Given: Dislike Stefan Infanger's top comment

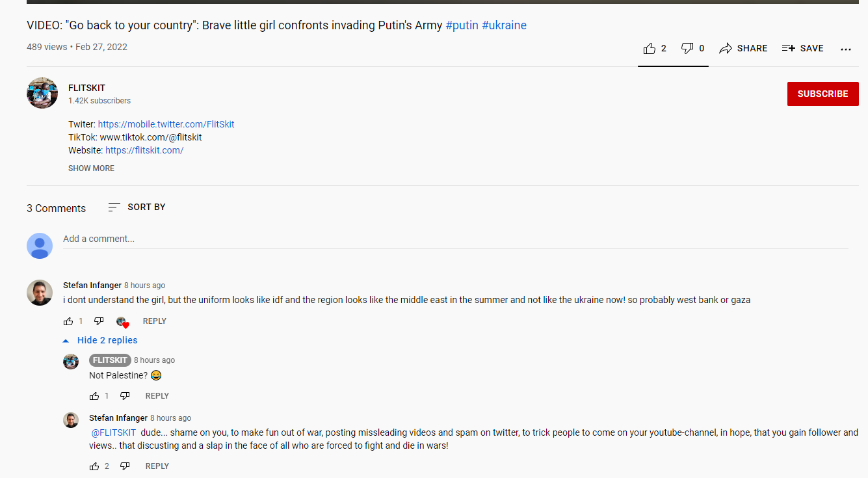Looking at the screenshot, I should (99, 321).
